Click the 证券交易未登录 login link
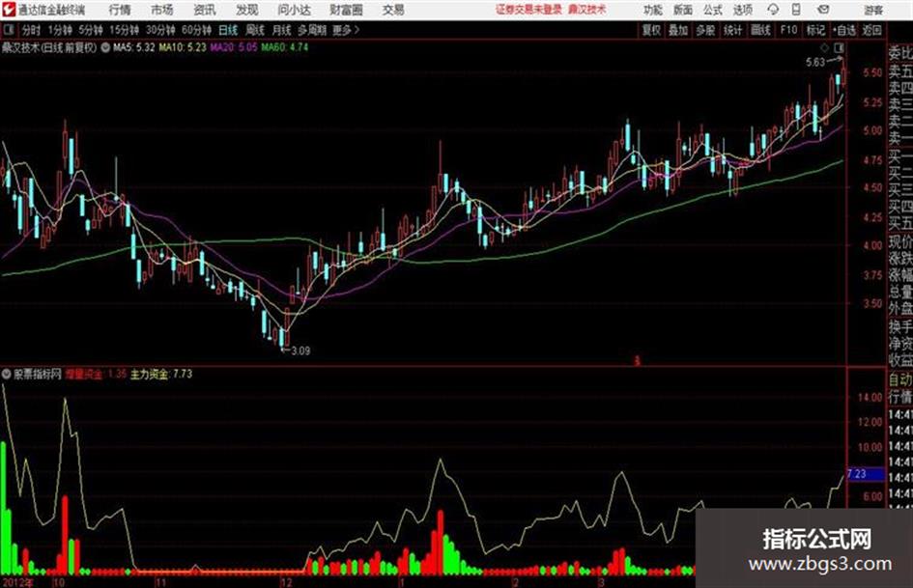This screenshot has height=588, width=913. (x=528, y=10)
